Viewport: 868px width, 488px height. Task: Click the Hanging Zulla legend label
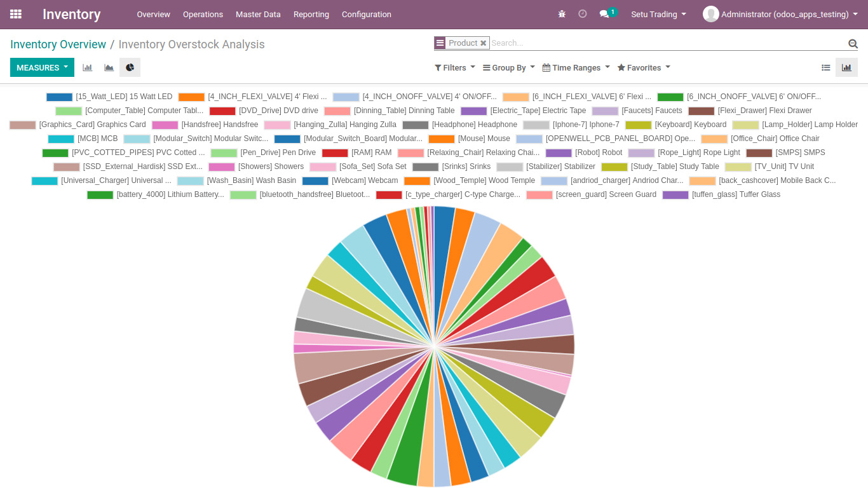pyautogui.click(x=345, y=125)
